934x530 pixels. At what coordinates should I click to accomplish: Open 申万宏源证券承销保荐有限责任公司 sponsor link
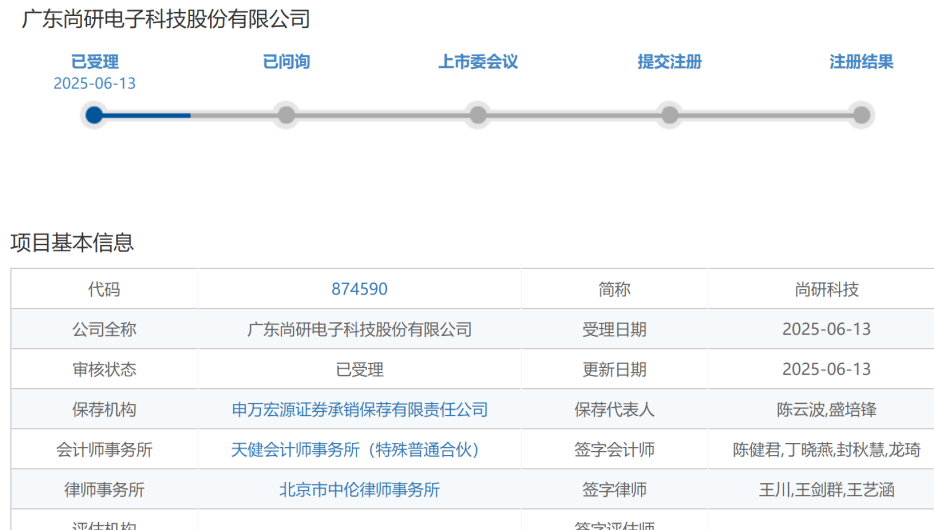[x=359, y=409]
